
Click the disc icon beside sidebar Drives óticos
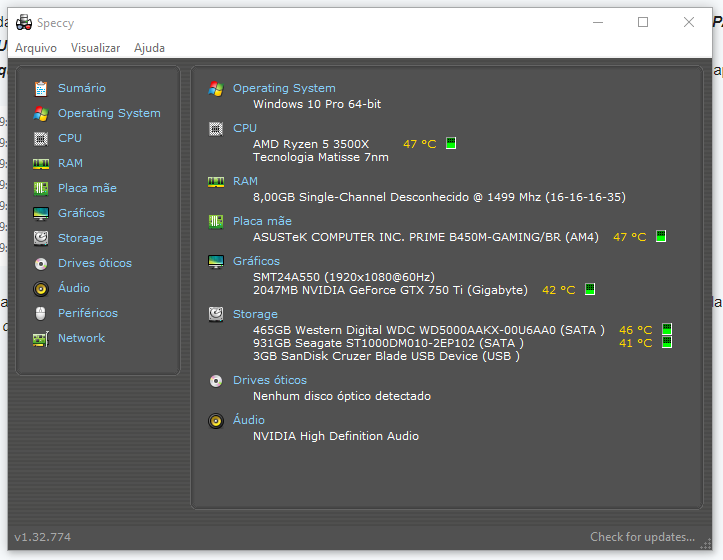pos(41,263)
